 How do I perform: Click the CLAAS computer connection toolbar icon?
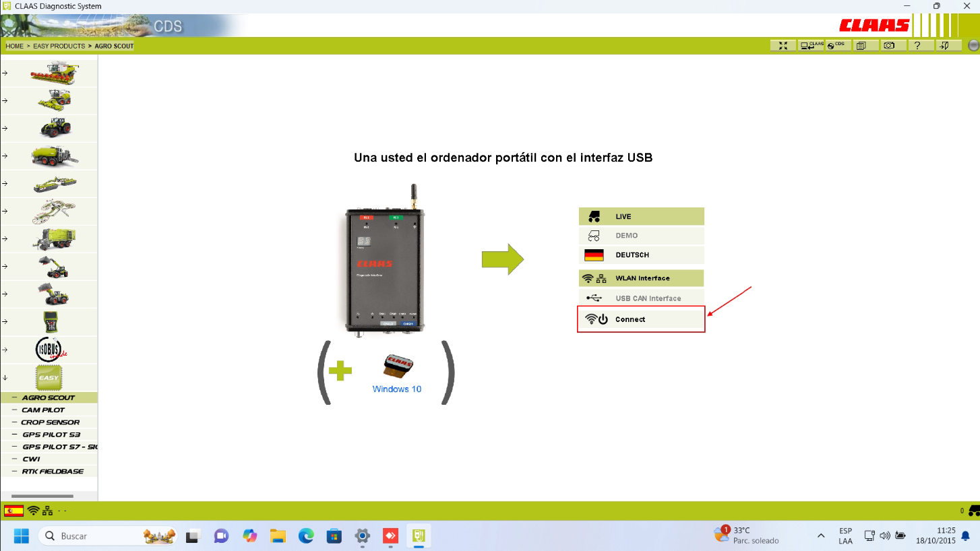(x=811, y=46)
